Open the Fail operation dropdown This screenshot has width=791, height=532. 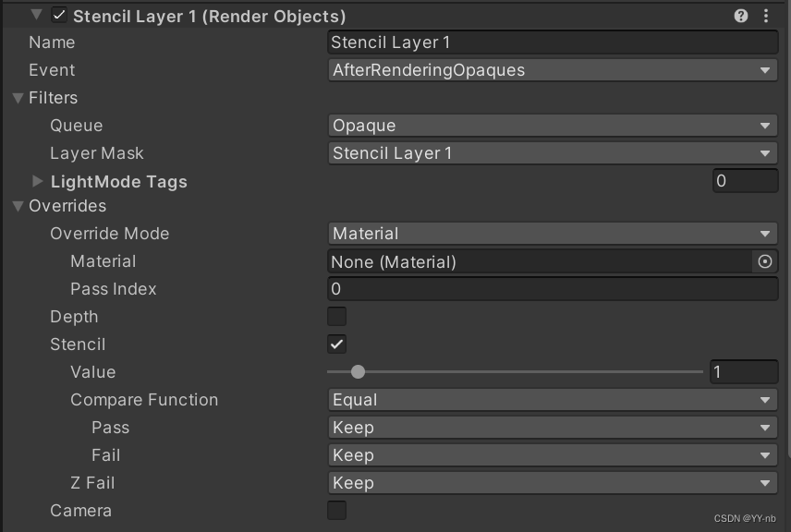553,455
